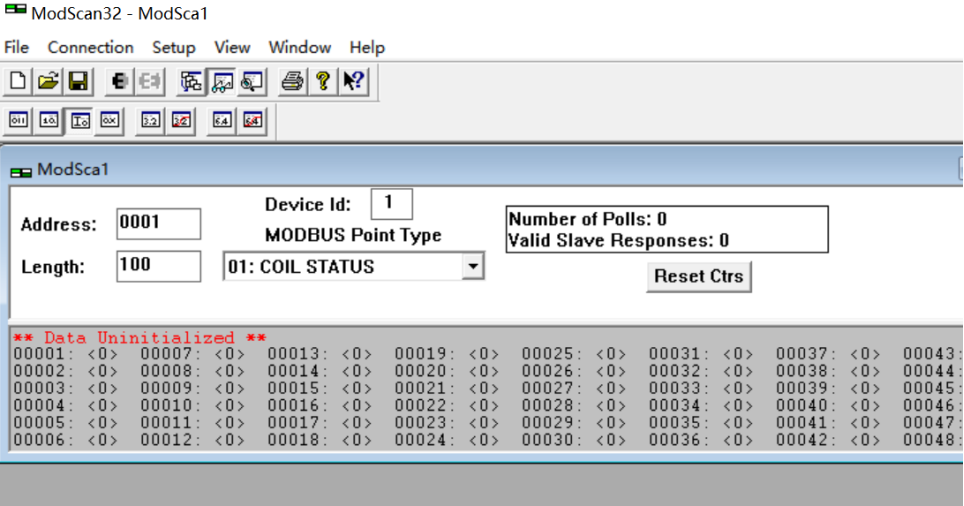964x506 pixels.
Task: Click coil entry 00013
Action: point(320,354)
